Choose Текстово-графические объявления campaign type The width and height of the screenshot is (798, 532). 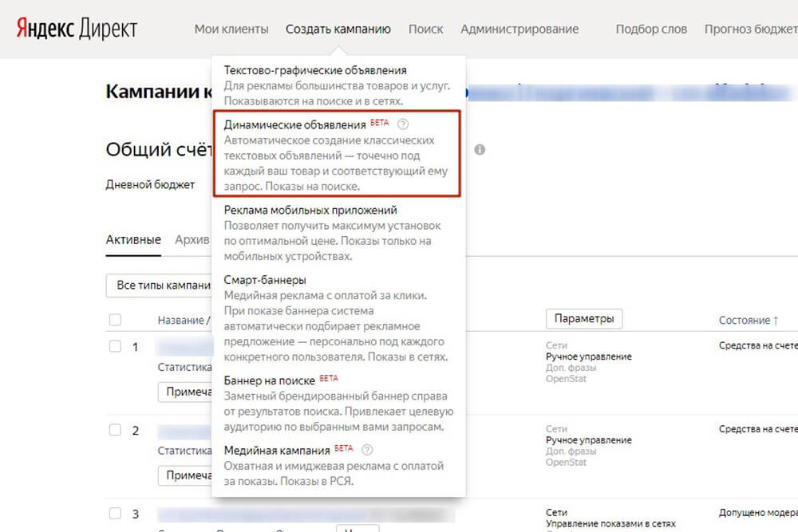coord(315,70)
